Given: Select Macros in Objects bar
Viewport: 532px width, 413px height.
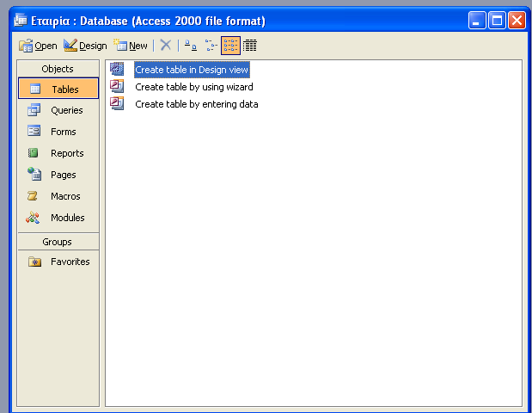Looking at the screenshot, I should 58,196.
